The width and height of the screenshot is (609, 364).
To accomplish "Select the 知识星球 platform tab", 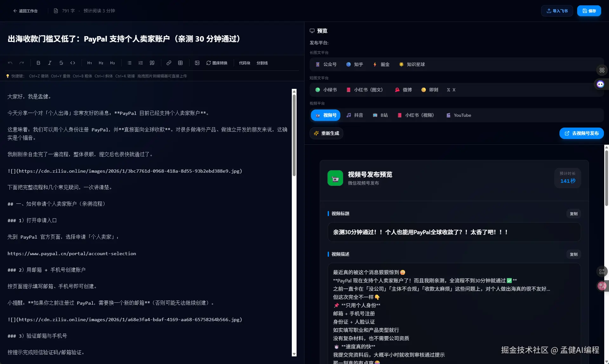I will click(x=412, y=64).
